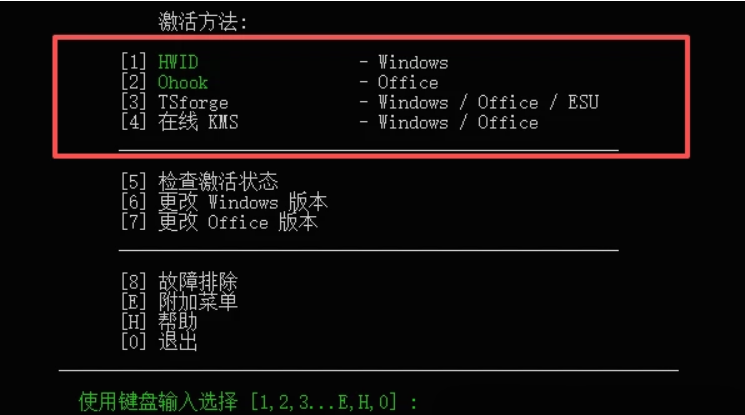The height and width of the screenshot is (415, 745).
Task: Select the 在线 KMS option
Action: pyautogui.click(x=198, y=123)
